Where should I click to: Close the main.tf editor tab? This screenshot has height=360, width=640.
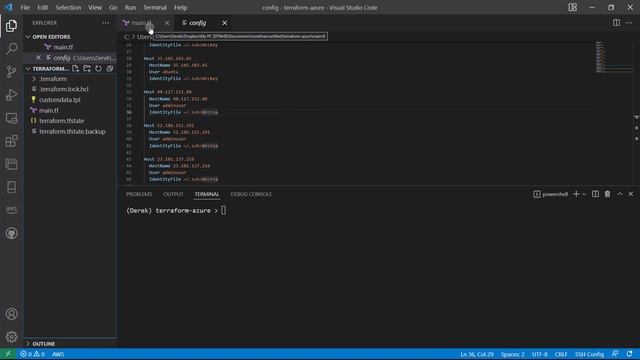click(167, 23)
